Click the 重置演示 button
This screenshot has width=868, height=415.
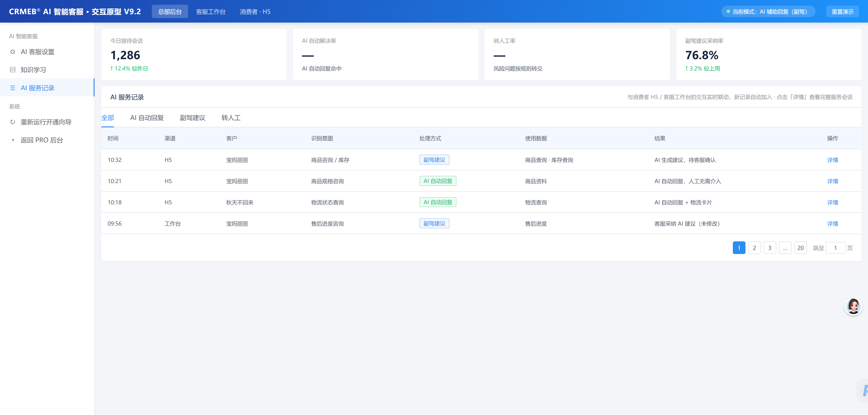[x=842, y=12]
